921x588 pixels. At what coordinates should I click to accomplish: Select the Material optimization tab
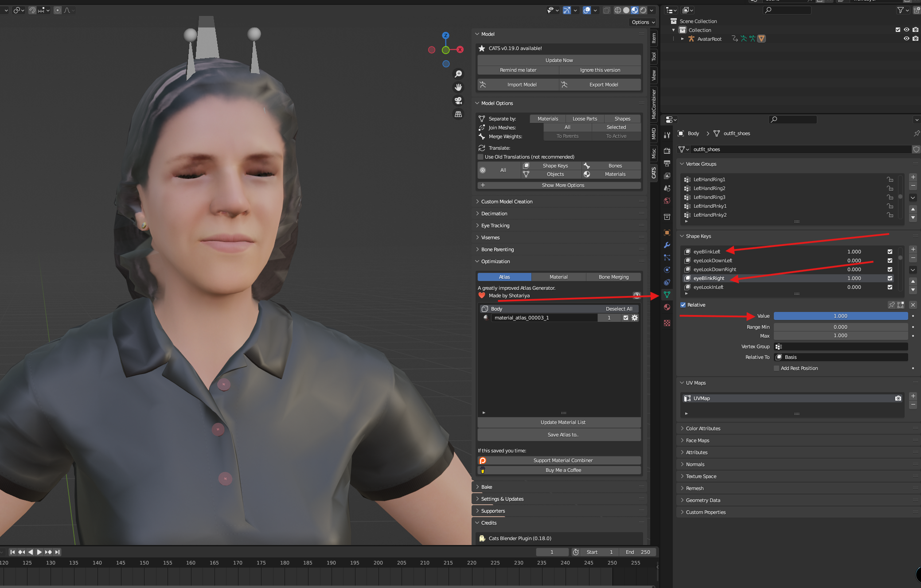pos(558,277)
